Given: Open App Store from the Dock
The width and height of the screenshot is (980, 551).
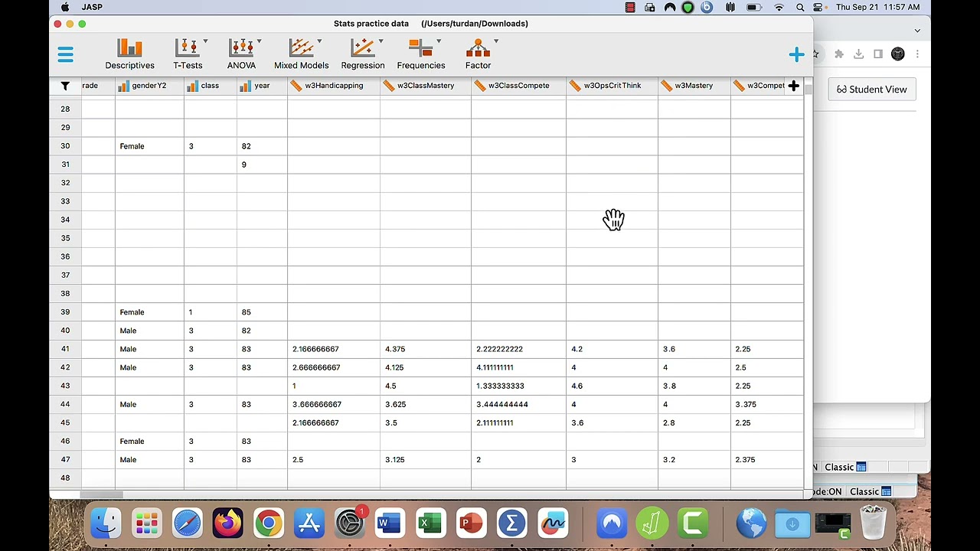Looking at the screenshot, I should 309,523.
